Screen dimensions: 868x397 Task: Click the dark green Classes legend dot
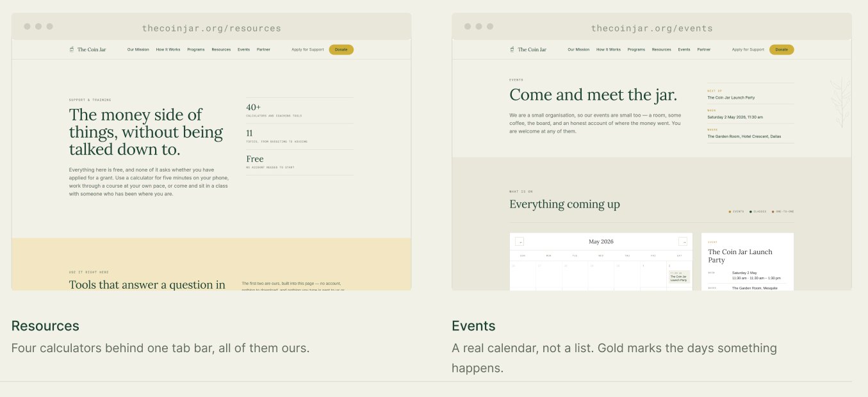pos(751,211)
